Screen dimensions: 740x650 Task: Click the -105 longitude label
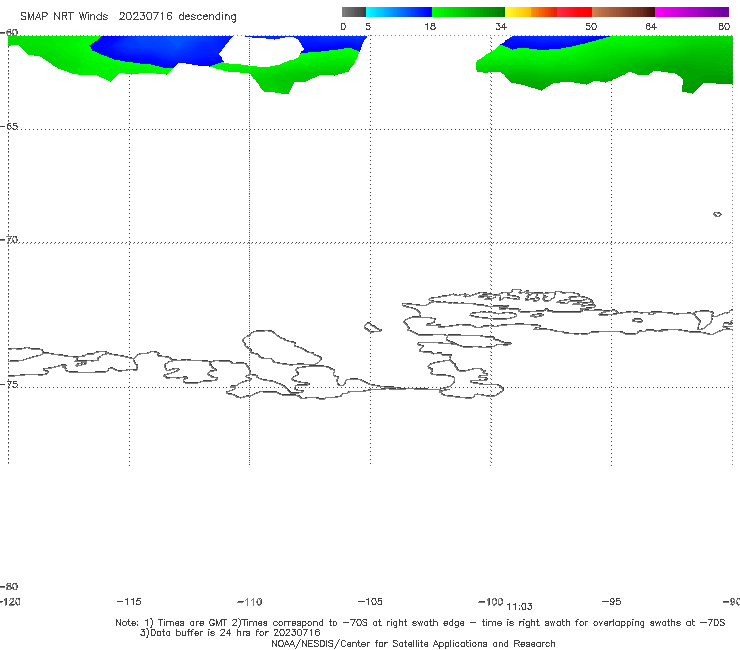pos(370,601)
